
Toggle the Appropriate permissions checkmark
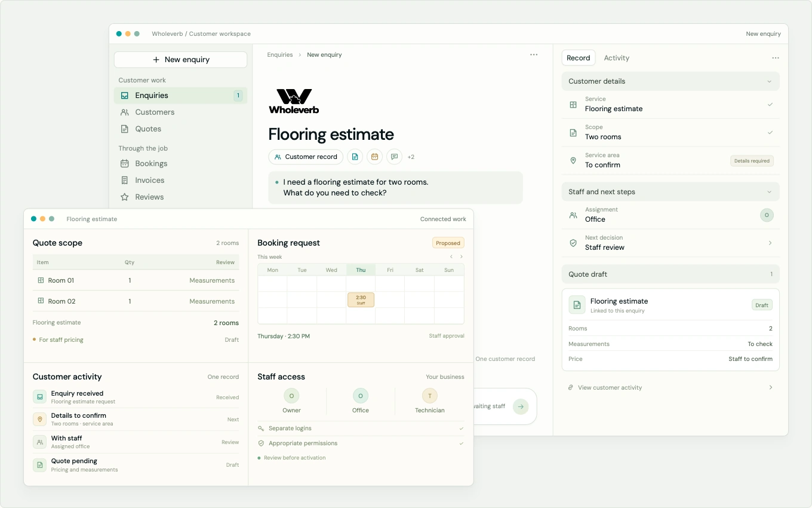tap(461, 443)
